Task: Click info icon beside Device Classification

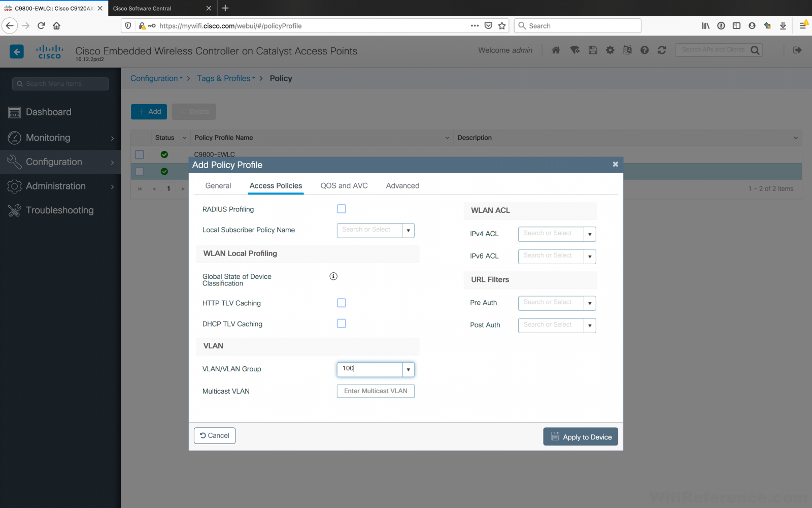Action: tap(333, 276)
